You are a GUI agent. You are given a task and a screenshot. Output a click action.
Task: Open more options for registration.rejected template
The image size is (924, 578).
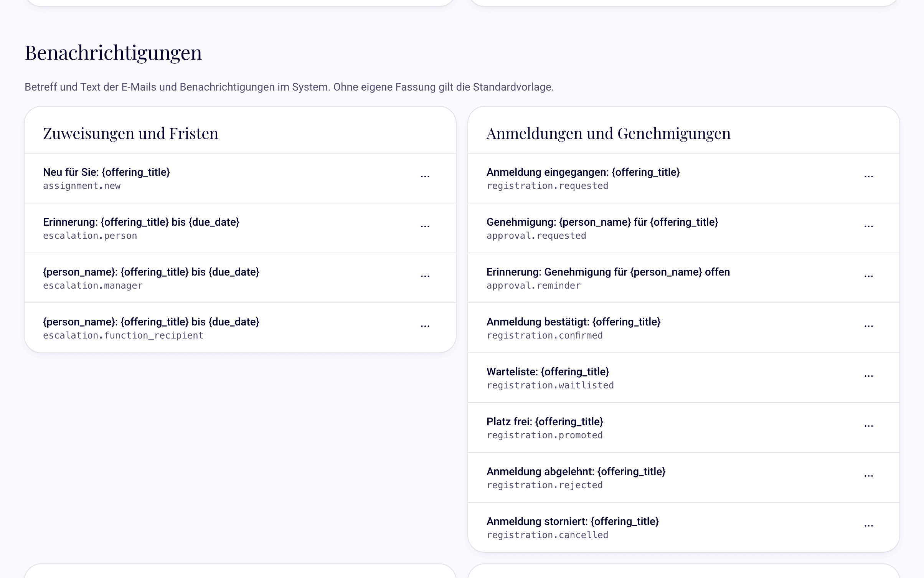coord(868,476)
